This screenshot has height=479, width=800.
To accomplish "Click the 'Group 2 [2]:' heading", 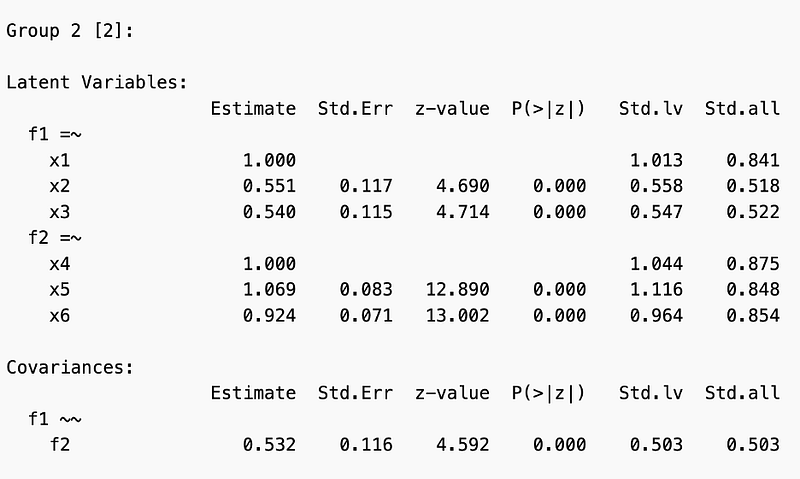I will click(x=70, y=30).
